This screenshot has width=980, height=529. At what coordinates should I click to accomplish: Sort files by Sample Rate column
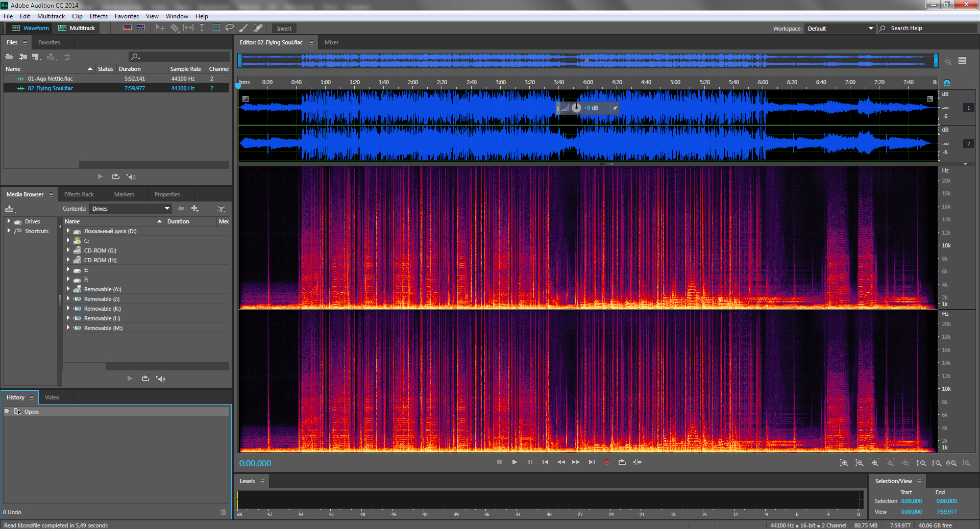coord(187,69)
